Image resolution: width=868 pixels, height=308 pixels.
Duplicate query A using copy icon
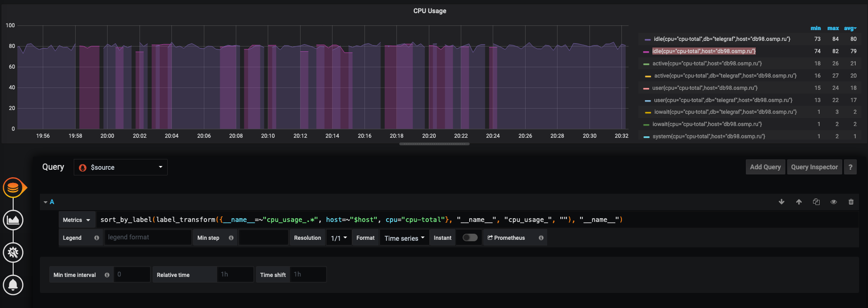[x=816, y=202]
